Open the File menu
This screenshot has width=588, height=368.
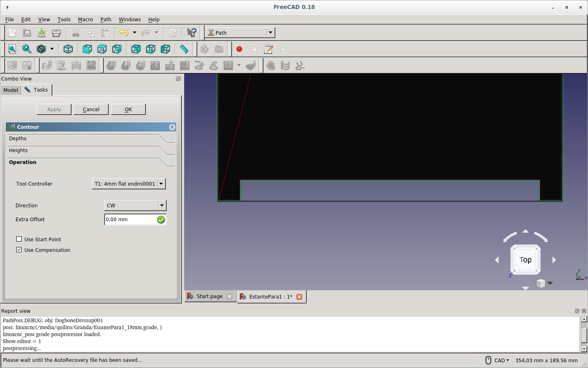click(9, 20)
